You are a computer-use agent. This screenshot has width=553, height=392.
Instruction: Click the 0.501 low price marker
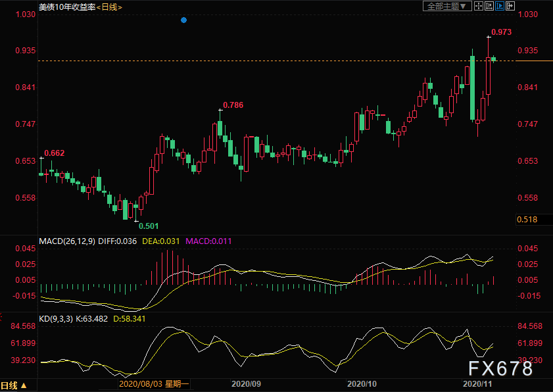[x=148, y=226]
